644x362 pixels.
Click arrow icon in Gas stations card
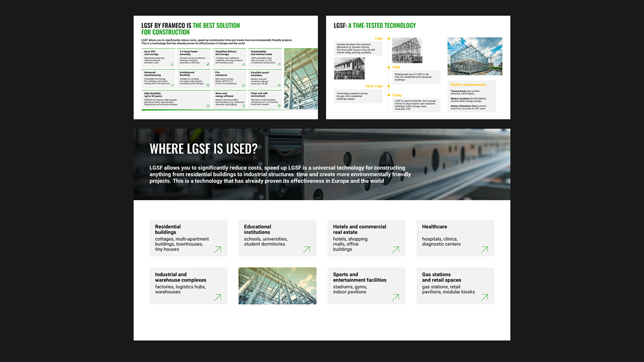[485, 297]
